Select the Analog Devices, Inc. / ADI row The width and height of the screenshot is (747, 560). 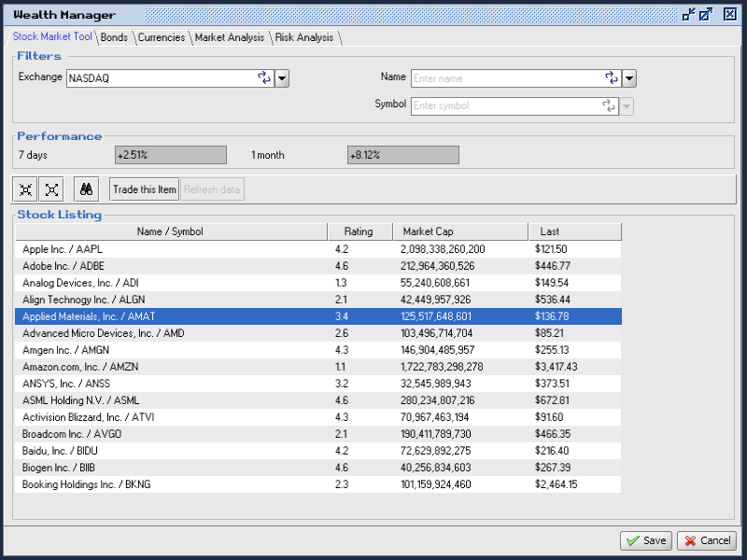pos(318,283)
